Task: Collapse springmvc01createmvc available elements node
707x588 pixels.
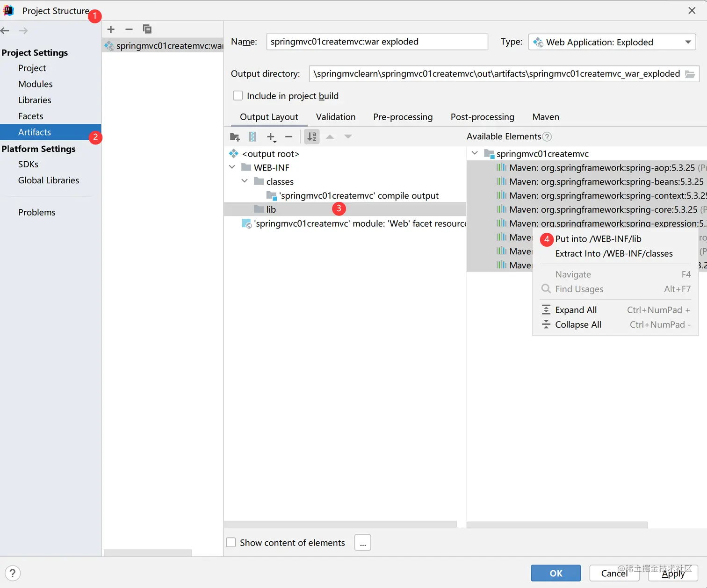Action: [475, 153]
